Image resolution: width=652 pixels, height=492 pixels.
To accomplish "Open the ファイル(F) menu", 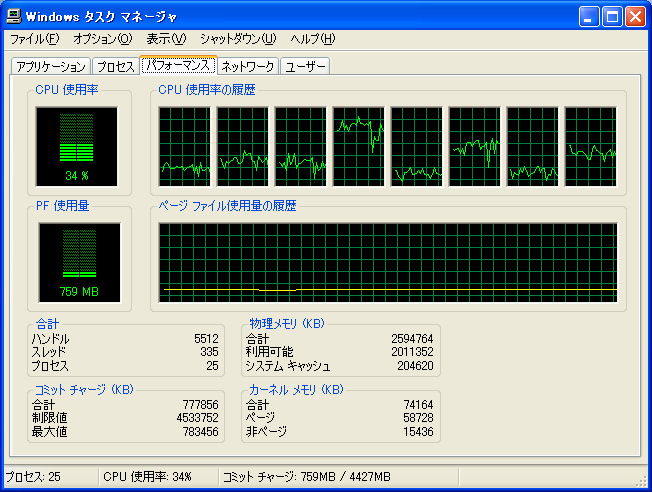I will [35, 39].
